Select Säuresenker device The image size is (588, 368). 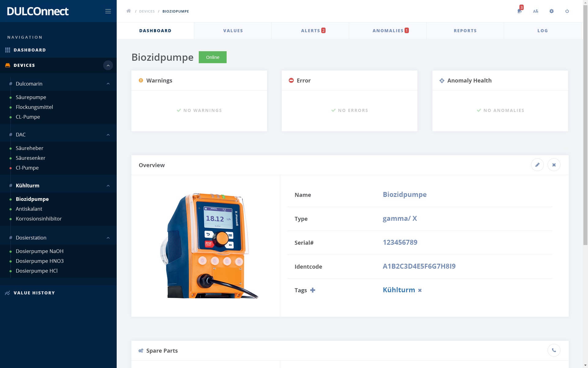[x=30, y=158]
